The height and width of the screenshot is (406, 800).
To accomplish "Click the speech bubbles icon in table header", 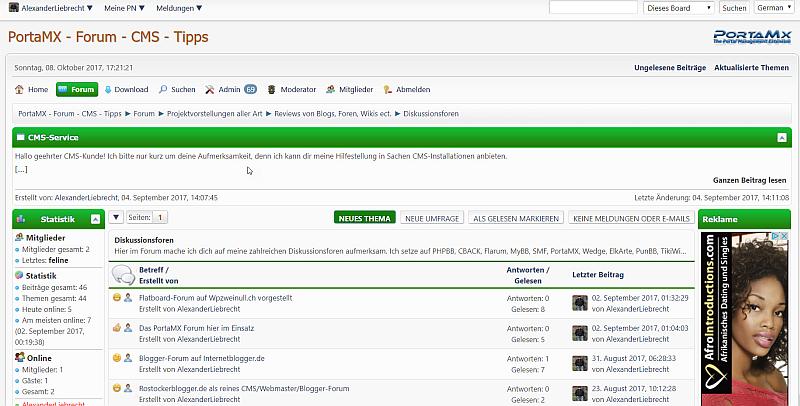I will point(123,274).
